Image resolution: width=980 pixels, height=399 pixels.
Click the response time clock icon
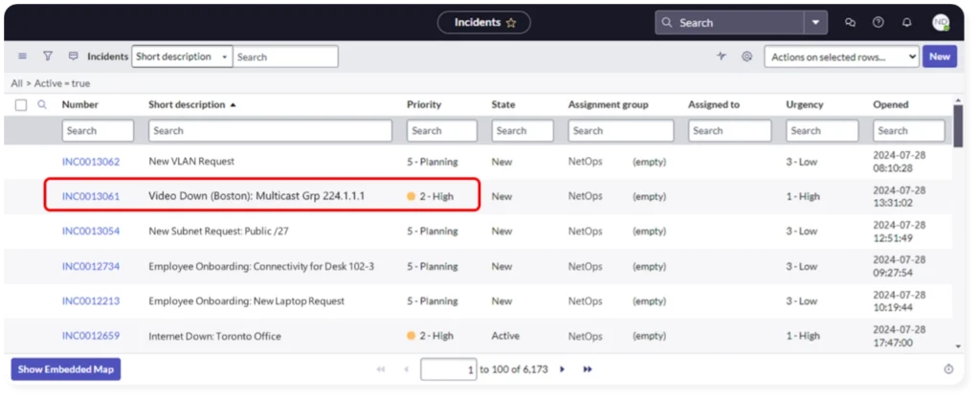pos(948,368)
